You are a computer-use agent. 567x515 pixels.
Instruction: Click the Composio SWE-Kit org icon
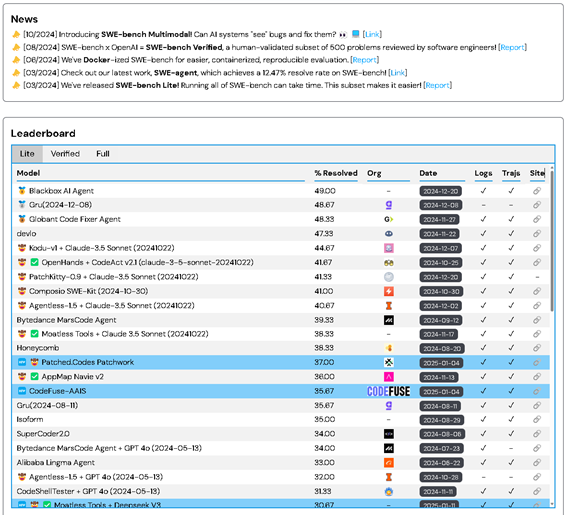(x=389, y=291)
